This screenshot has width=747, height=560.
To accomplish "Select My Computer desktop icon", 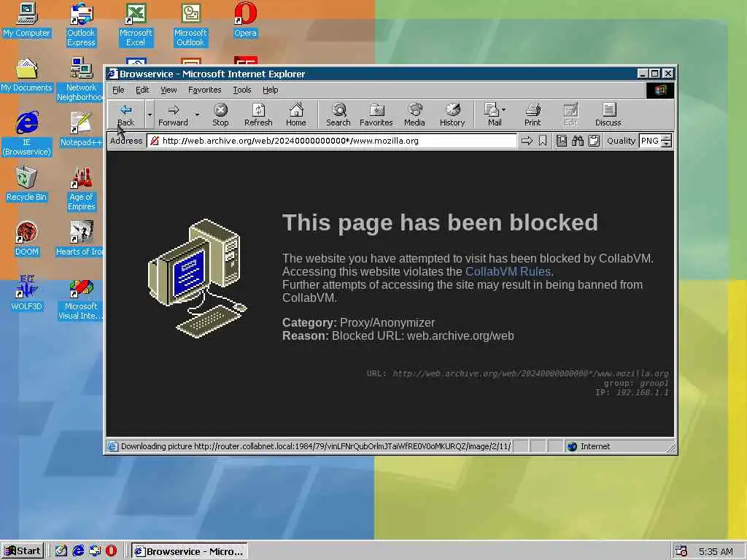I will (27, 20).
